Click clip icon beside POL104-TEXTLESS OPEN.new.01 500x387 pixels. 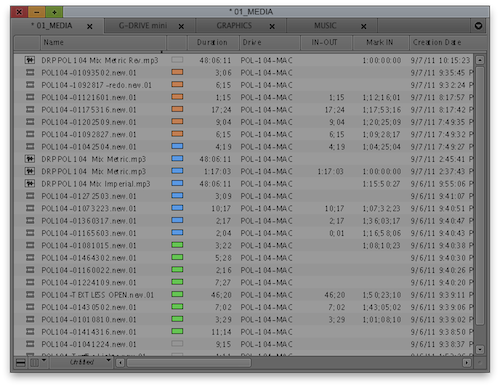(30, 294)
